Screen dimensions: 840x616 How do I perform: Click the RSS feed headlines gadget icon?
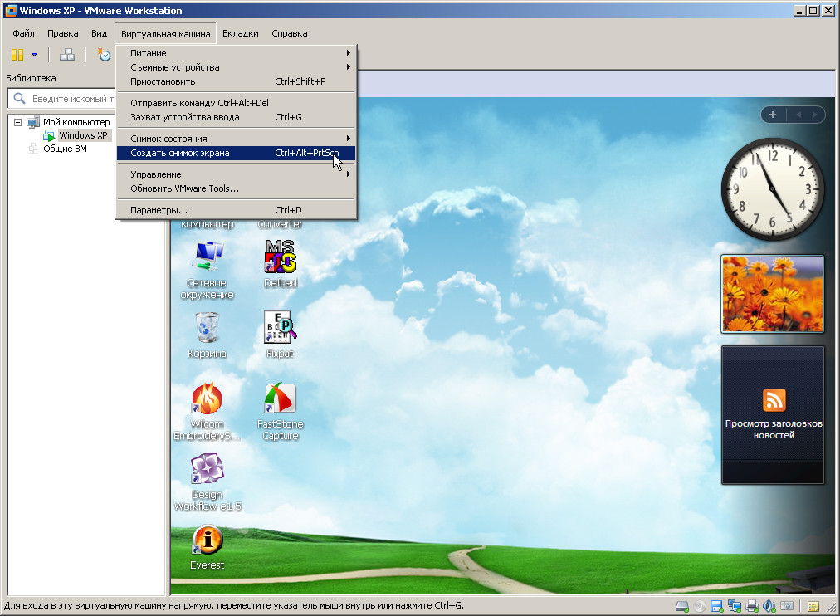click(x=774, y=401)
